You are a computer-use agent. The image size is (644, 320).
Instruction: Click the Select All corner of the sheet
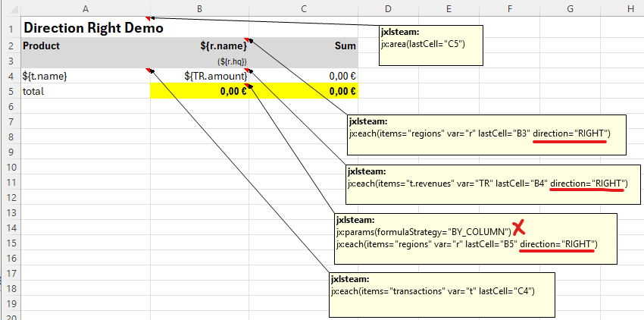point(9,8)
